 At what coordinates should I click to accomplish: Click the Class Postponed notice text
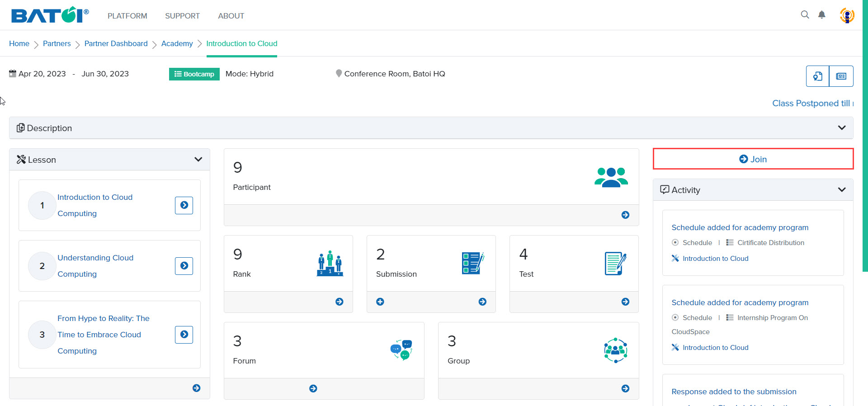pos(813,103)
